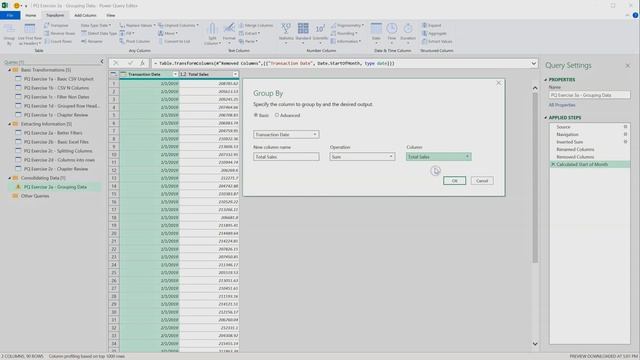640x360 pixels.
Task: Click the Rename ribbon button
Action: click(92, 41)
